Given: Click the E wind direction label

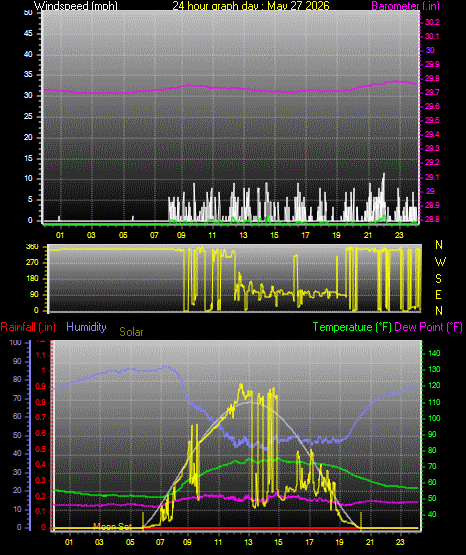Looking at the screenshot, I should coord(438,294).
